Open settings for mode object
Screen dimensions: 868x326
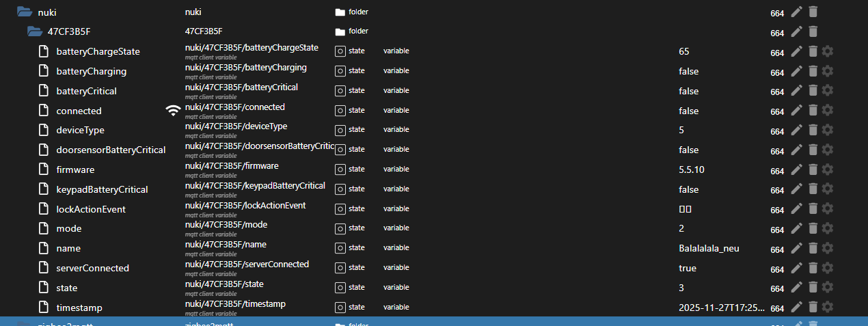tap(828, 228)
